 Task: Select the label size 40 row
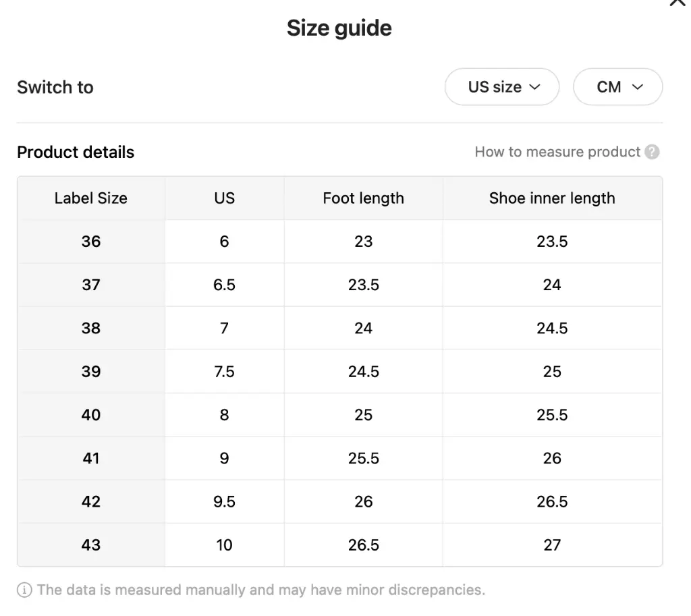(x=340, y=415)
